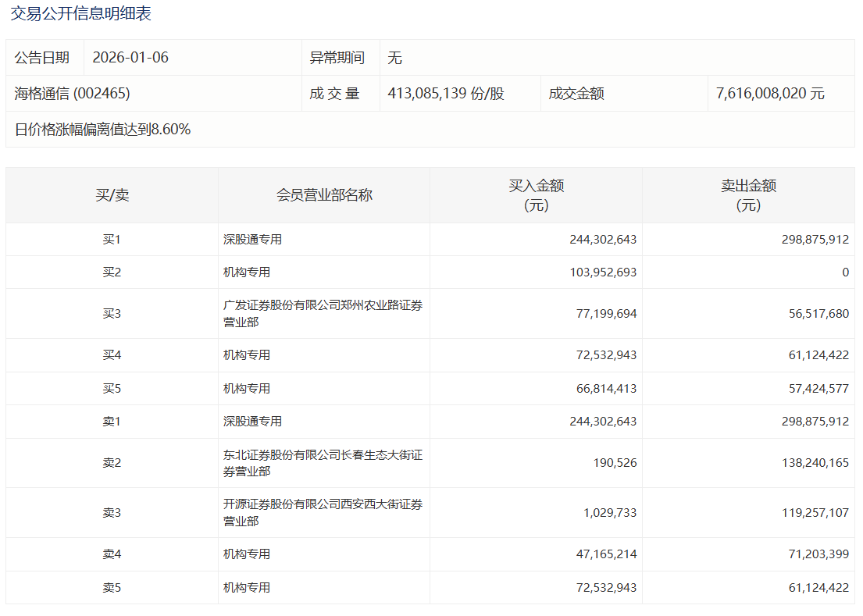Select the announcement date 2026-01-06

point(130,58)
